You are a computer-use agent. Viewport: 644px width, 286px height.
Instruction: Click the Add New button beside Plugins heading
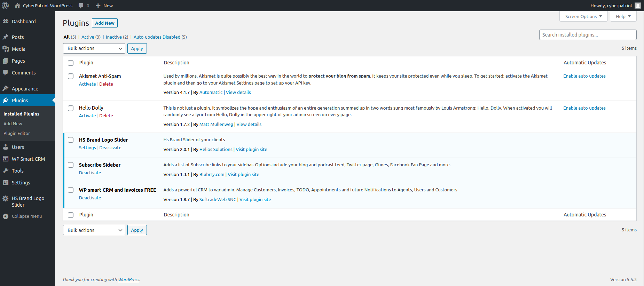coord(105,23)
